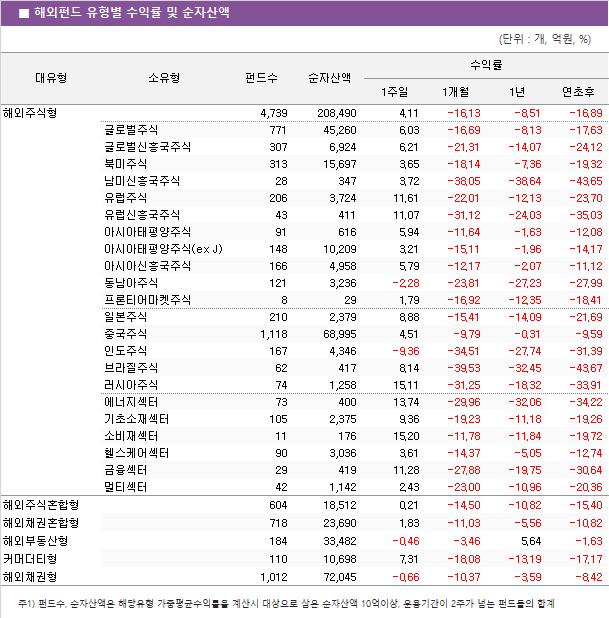Click the 순자산액 column header
The width and height of the screenshot is (609, 618).
tap(329, 78)
